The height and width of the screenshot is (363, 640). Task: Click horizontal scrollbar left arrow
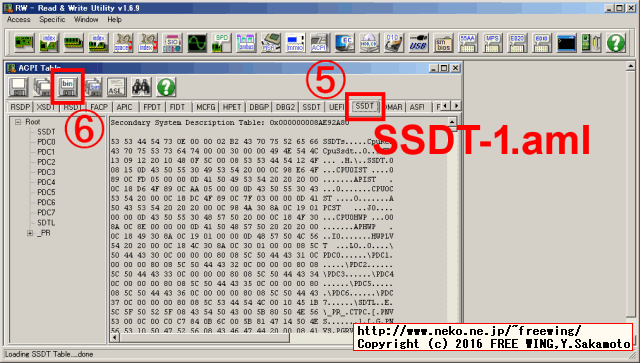pyautogui.click(x=115, y=338)
